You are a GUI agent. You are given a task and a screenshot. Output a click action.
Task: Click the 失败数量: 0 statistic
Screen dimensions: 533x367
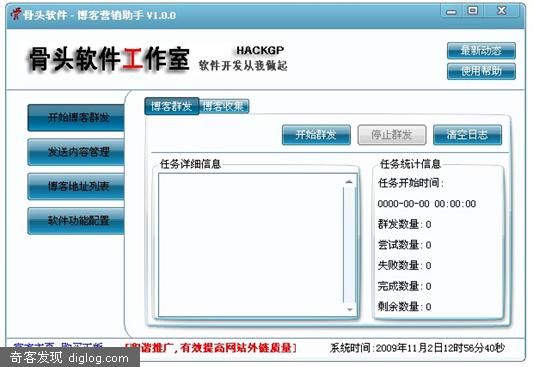pos(405,265)
